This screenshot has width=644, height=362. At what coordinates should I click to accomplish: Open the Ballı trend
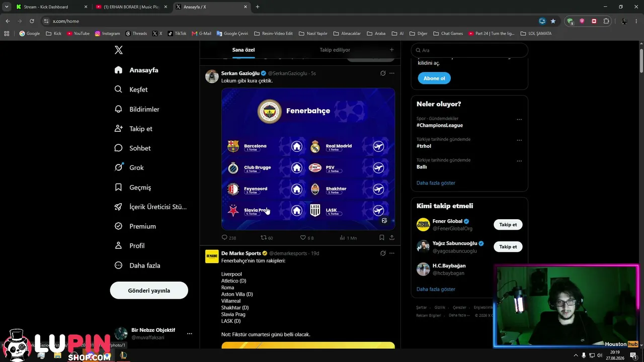pos(422,166)
